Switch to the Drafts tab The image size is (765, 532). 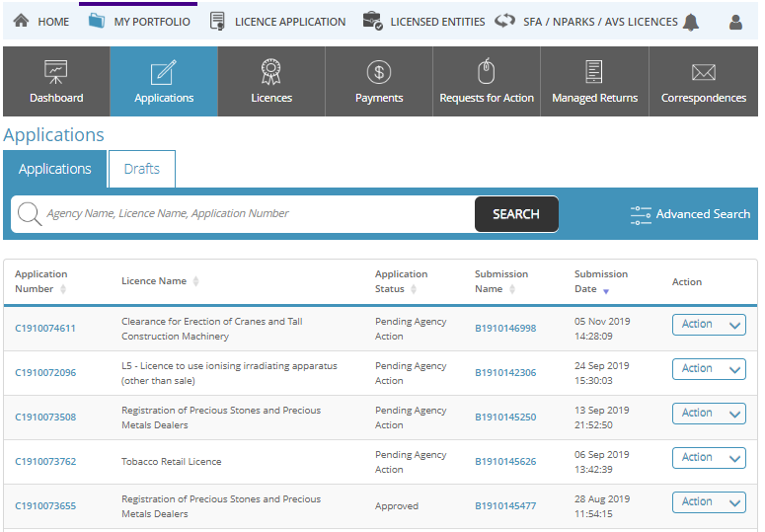point(141,169)
